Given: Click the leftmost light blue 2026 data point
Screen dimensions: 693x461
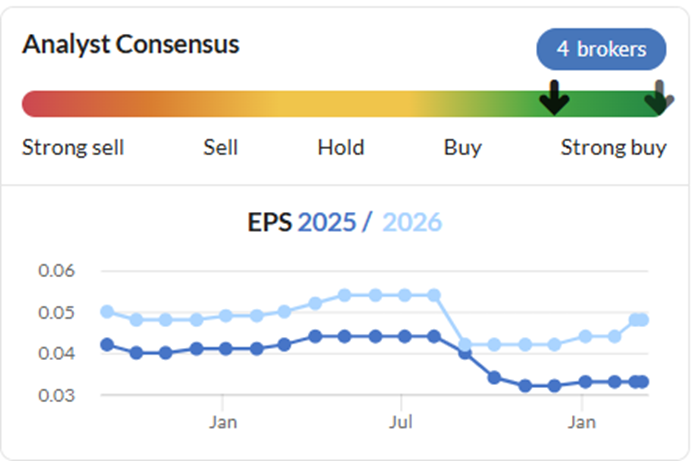Looking at the screenshot, I should (107, 311).
